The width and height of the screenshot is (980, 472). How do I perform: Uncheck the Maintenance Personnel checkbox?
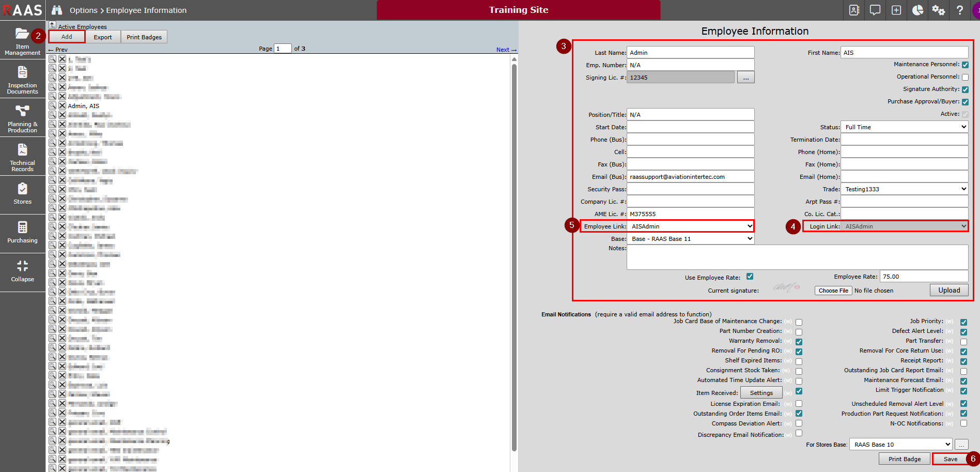tap(965, 65)
